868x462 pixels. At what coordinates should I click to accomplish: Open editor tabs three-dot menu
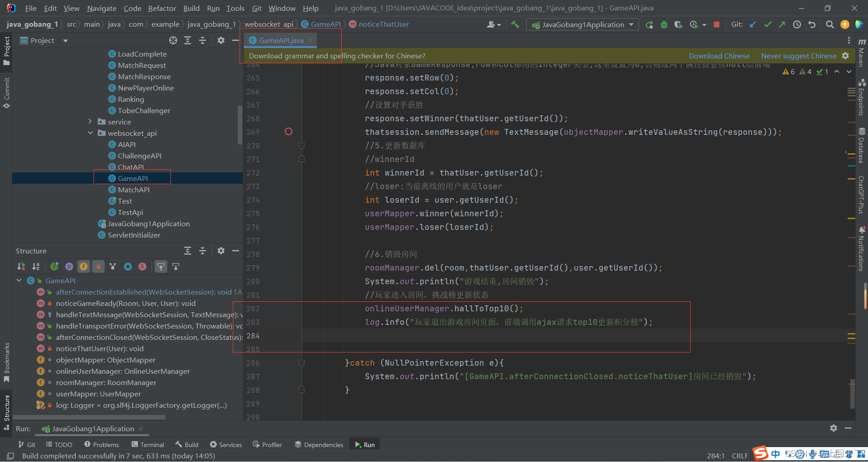click(x=849, y=40)
